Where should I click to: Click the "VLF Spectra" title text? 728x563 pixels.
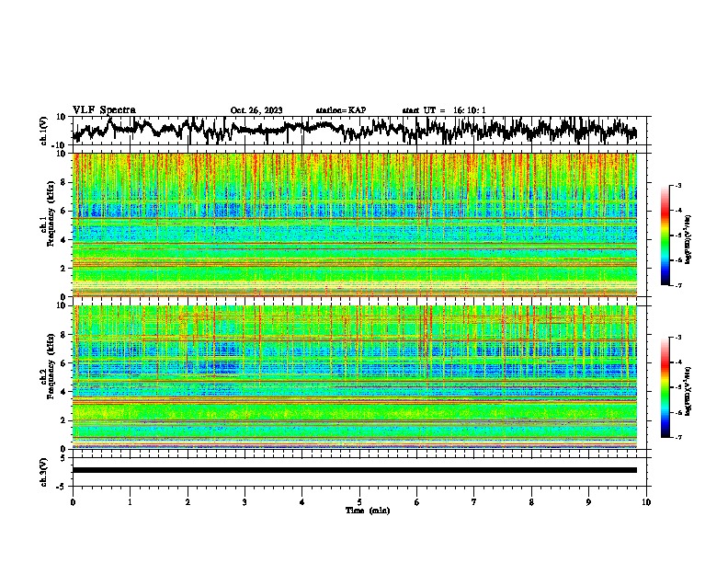104,110
